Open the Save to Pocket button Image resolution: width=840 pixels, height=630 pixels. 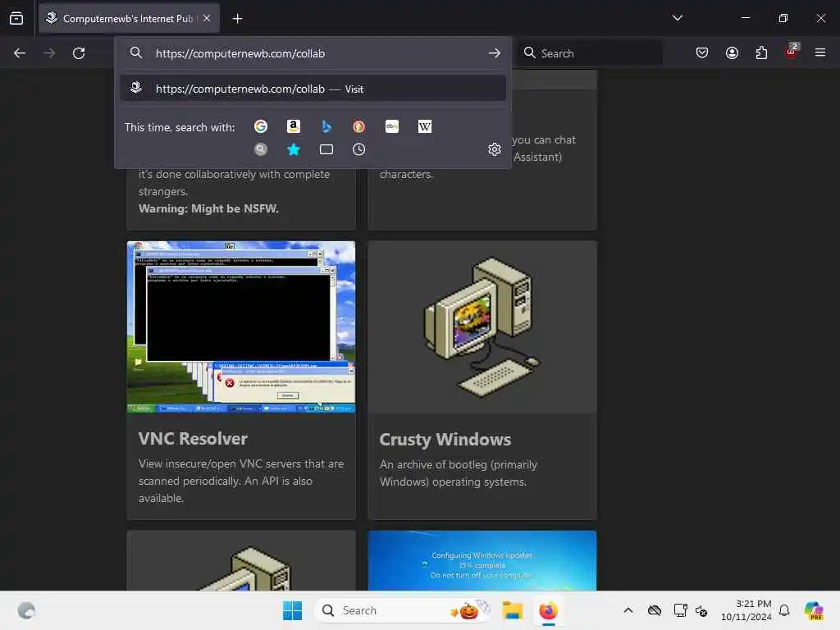click(702, 52)
